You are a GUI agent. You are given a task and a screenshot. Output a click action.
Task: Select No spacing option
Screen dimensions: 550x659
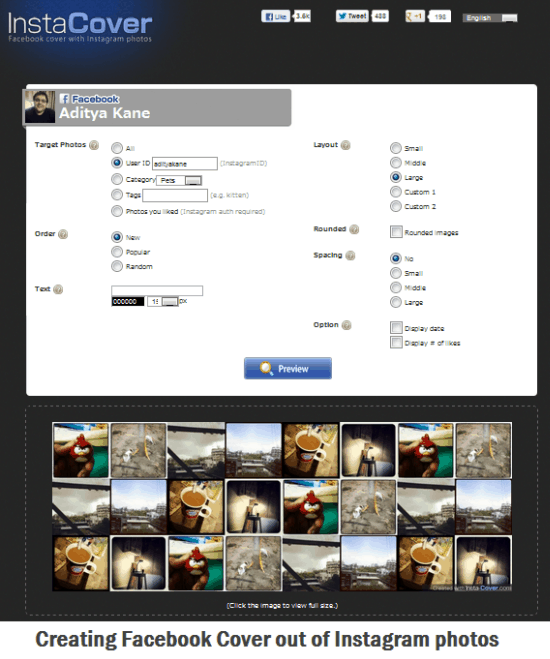pyautogui.click(x=395, y=258)
